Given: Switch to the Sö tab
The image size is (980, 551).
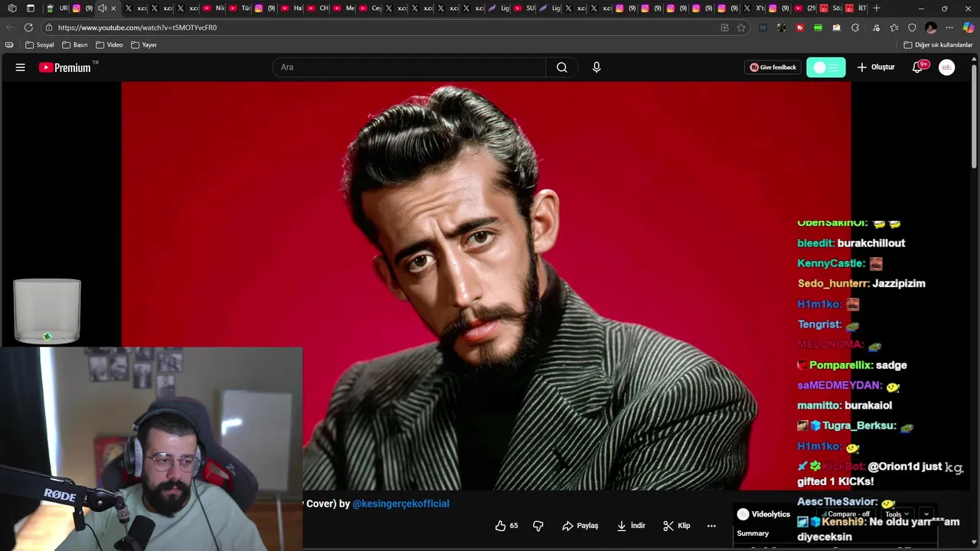Looking at the screenshot, I should pyautogui.click(x=830, y=8).
